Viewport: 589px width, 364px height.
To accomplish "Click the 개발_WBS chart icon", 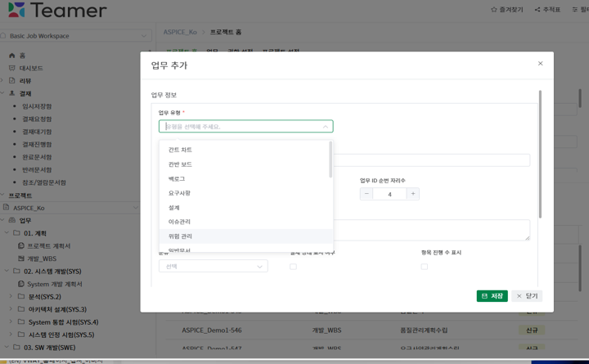I will (21, 258).
